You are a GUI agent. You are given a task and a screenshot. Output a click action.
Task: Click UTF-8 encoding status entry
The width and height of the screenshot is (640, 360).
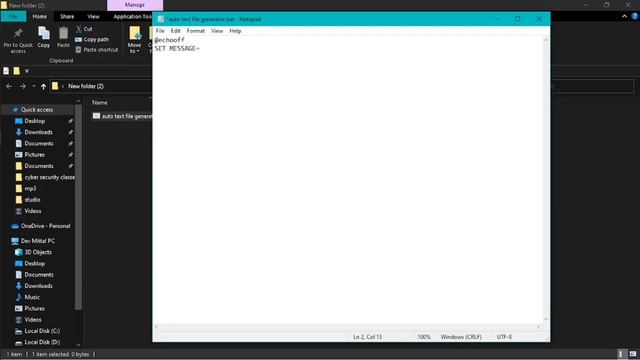504,337
